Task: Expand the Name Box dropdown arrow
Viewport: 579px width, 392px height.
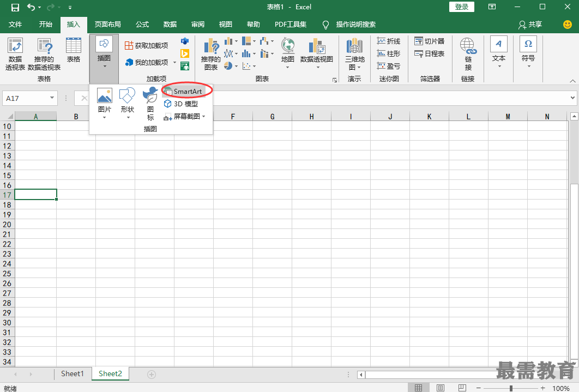Action: point(52,98)
